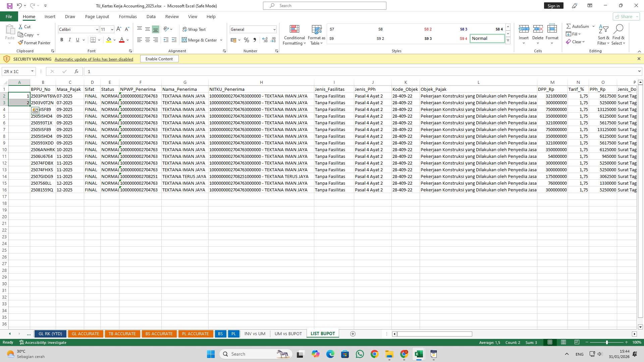The width and height of the screenshot is (644, 362).
Task: Toggle italic formatting
Action: point(70,40)
